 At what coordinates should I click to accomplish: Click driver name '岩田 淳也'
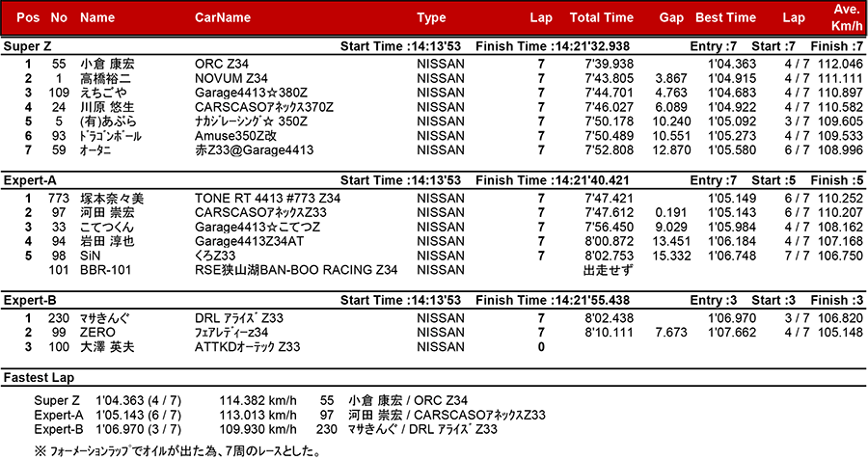pos(107,241)
